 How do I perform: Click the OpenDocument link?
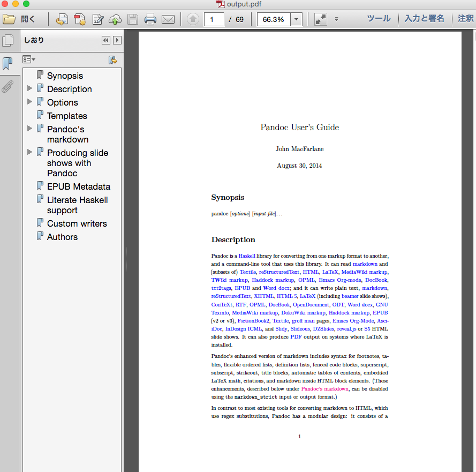(311, 305)
